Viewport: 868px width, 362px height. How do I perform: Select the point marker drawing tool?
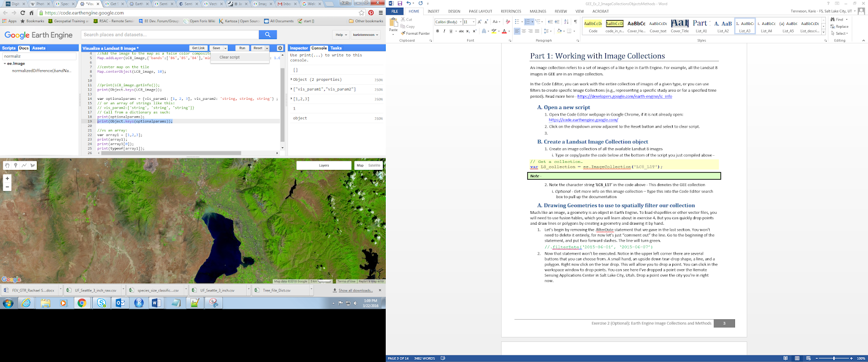tap(16, 165)
